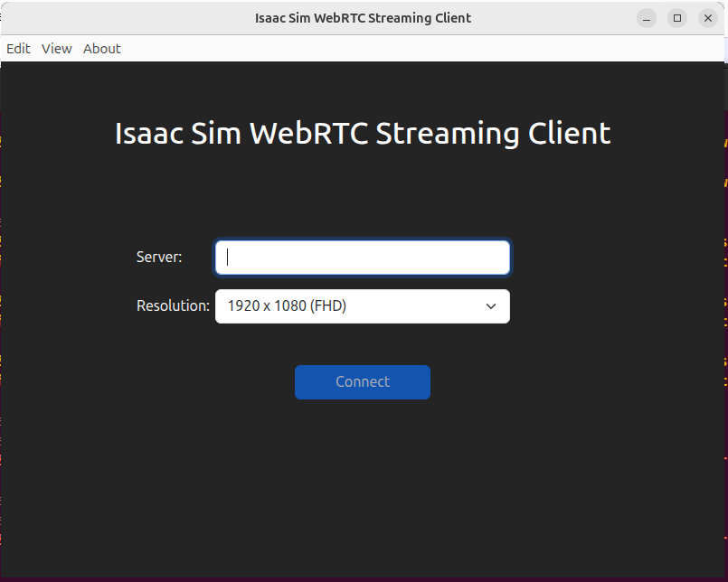This screenshot has width=728, height=582.
Task: Click the chevron arrow in Resolution dropdown
Action: click(x=491, y=306)
